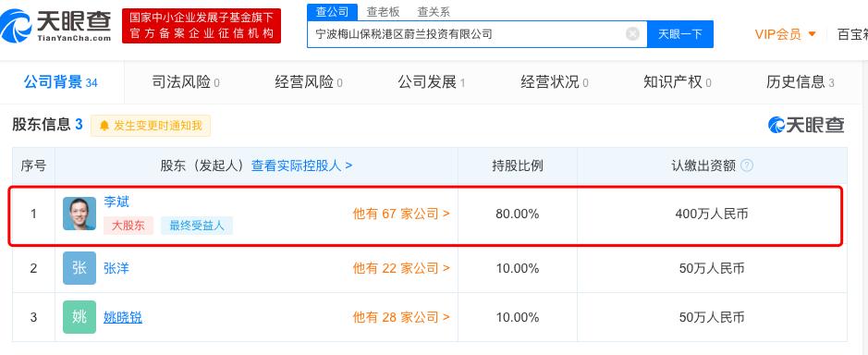Click the 天眼一下 search button
Screen dimensions: 868x355
point(679,34)
